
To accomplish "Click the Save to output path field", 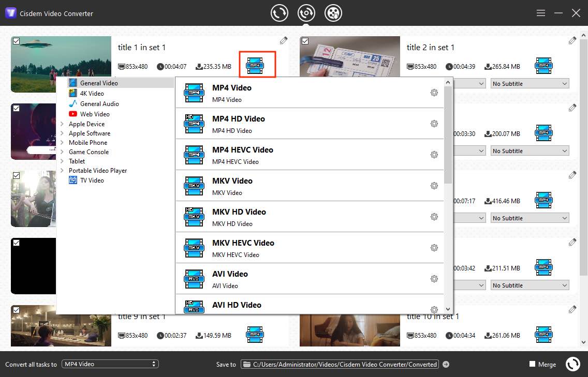I will point(340,364).
